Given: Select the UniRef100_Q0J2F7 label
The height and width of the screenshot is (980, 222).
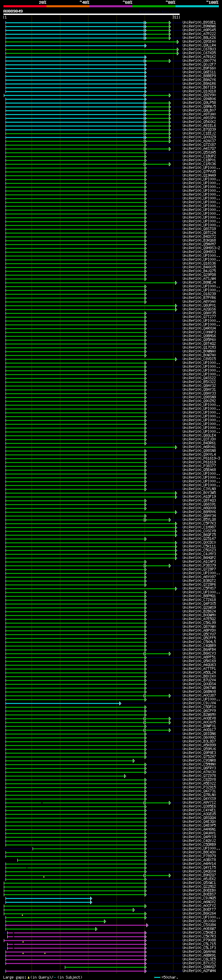Looking at the screenshot, I should tap(199, 64).
